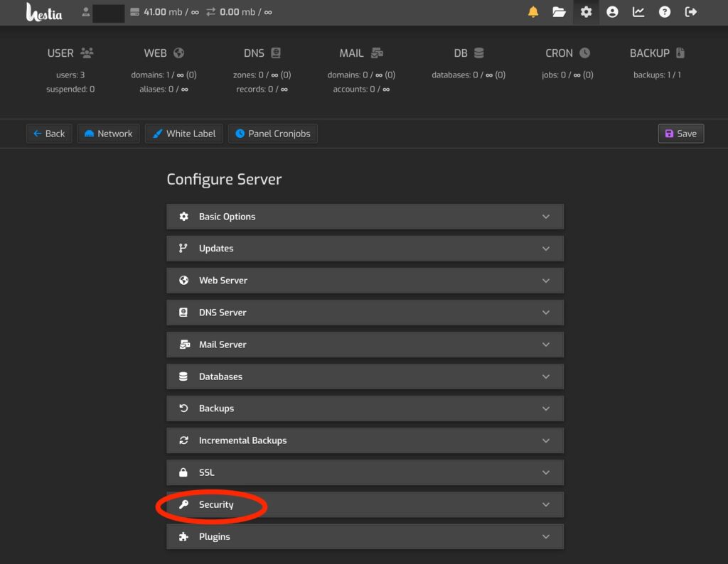Click the 'records: 0 / ∞' text
Viewport: 728px width, 564px height.
[x=262, y=89]
